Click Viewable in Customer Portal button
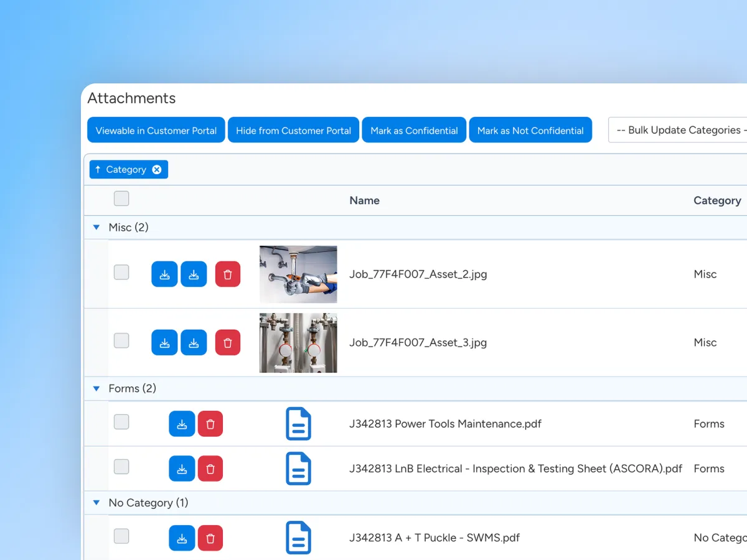The width and height of the screenshot is (747, 560). coord(156,130)
